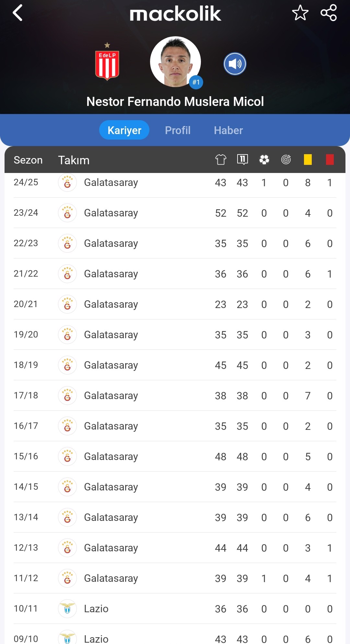Switch to the Haber tab
The width and height of the screenshot is (350, 644).
228,130
